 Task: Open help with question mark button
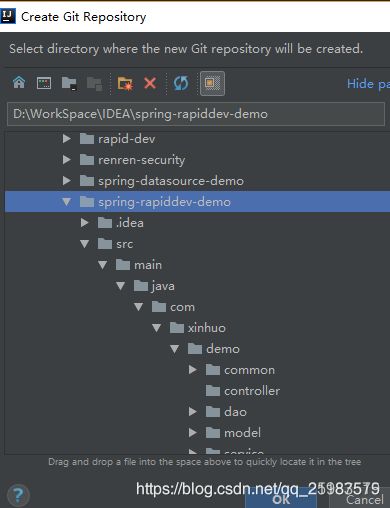(18, 495)
